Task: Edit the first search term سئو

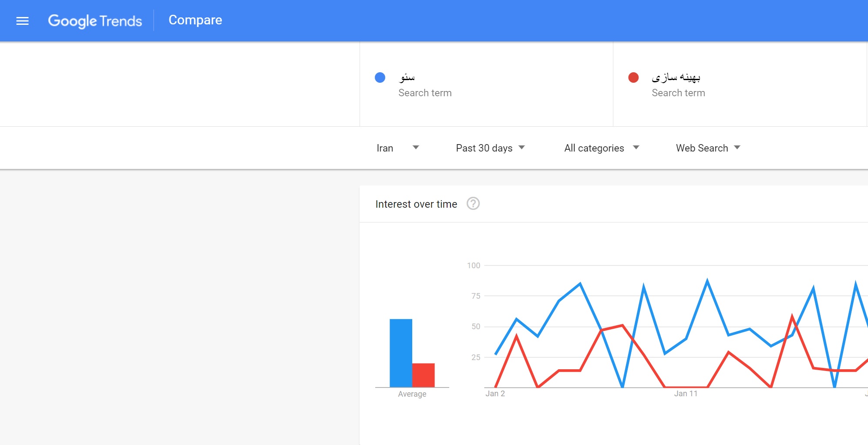Action: click(x=407, y=78)
